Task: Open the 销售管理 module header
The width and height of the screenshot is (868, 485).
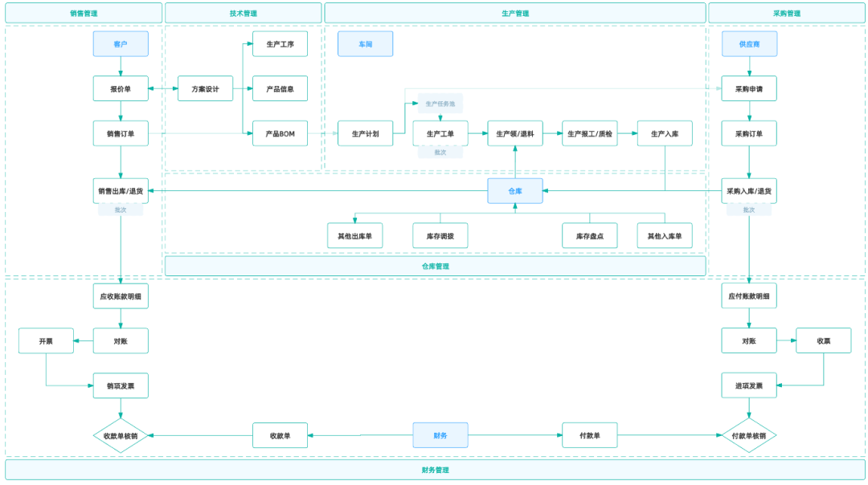Action: pyautogui.click(x=84, y=14)
